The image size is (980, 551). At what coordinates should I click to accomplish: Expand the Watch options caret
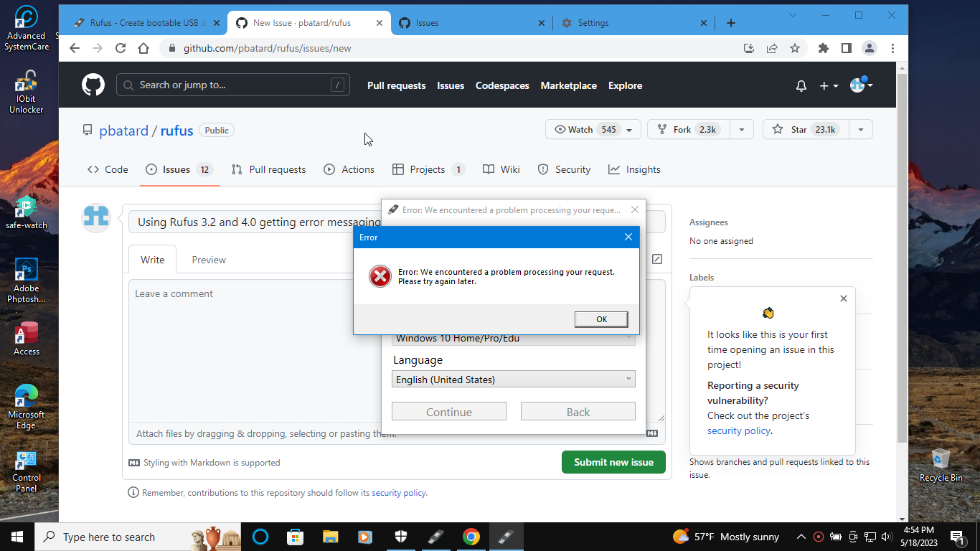[628, 129]
